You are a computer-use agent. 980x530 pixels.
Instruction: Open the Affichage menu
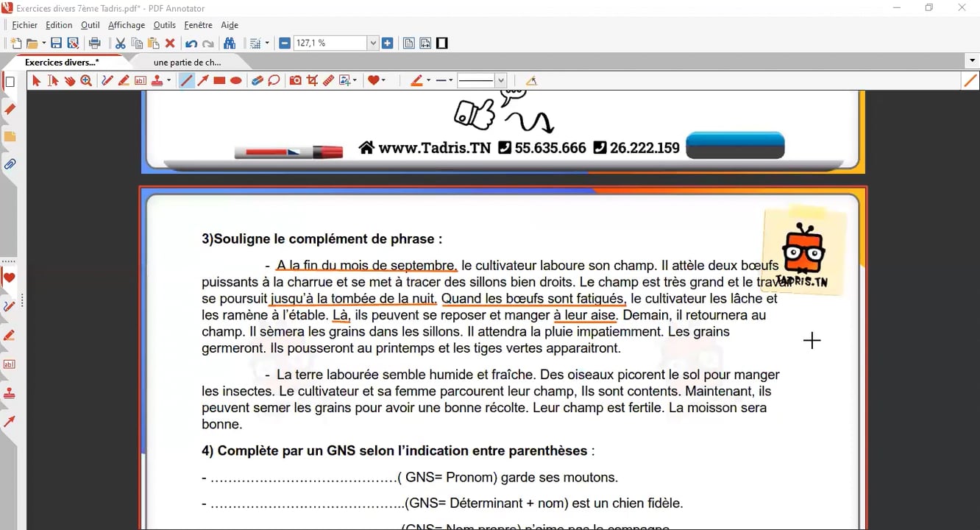127,25
